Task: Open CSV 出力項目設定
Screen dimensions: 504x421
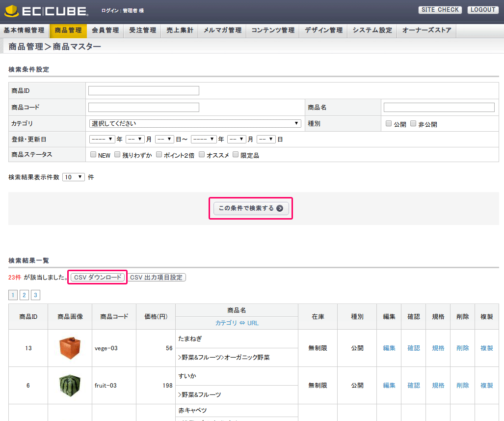Action: point(157,278)
